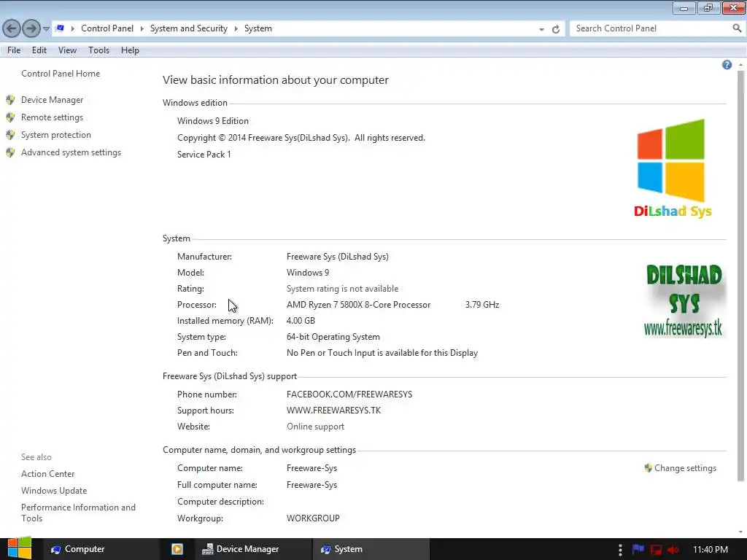Viewport: 747px width, 560px height.
Task: Navigate to System and Security breadcrumb
Action: coord(189,28)
